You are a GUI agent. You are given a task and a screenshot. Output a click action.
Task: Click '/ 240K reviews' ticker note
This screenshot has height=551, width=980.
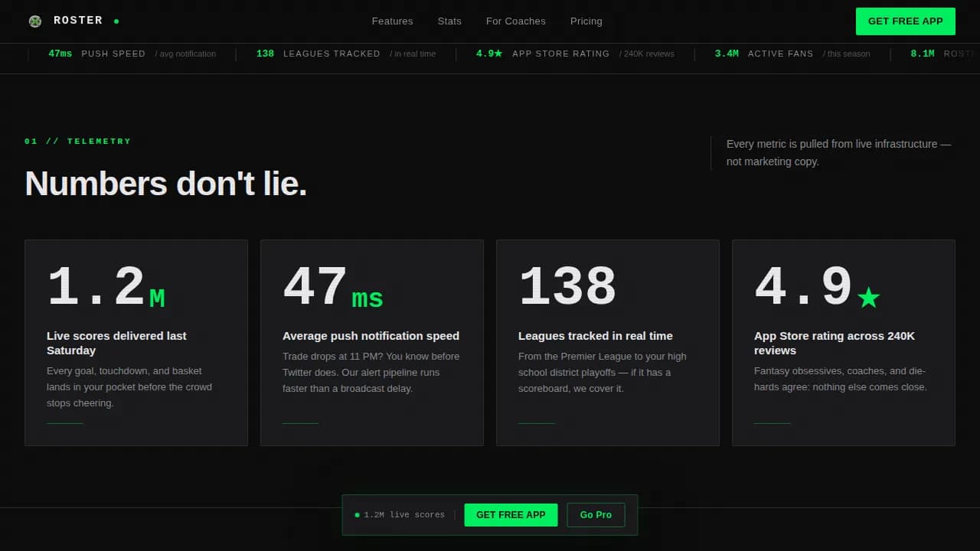647,54
